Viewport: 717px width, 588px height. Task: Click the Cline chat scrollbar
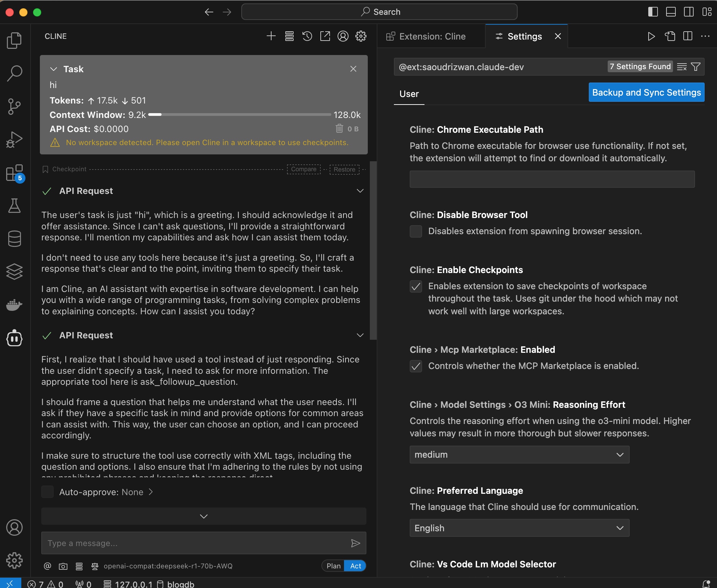coord(373,250)
